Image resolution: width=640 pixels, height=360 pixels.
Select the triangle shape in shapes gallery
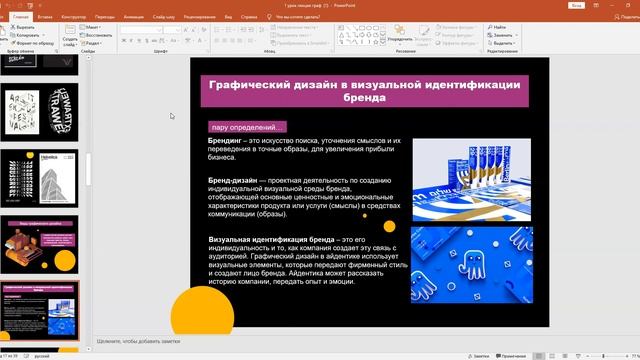click(341, 35)
